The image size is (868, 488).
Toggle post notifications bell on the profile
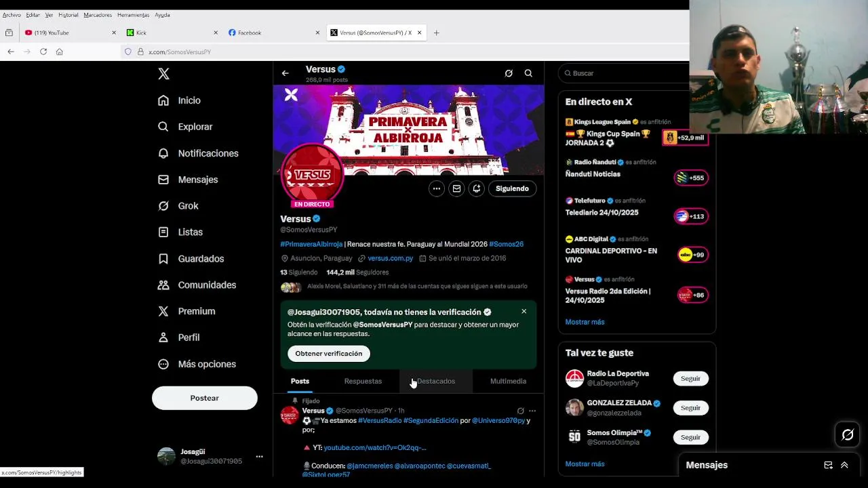[477, 188]
